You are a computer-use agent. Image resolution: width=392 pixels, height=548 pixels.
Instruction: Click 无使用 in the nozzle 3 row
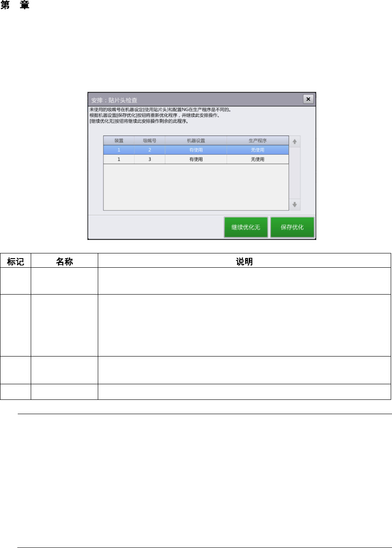[257, 159]
